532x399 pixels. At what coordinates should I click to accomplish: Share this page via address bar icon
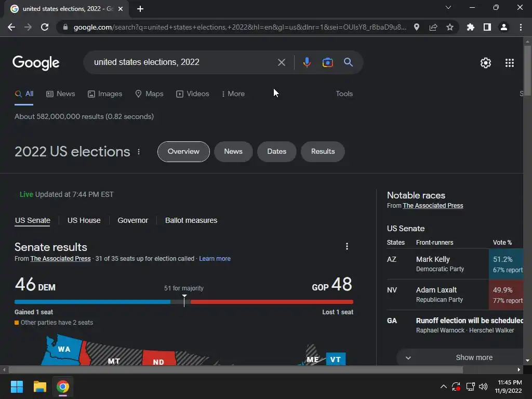click(433, 27)
